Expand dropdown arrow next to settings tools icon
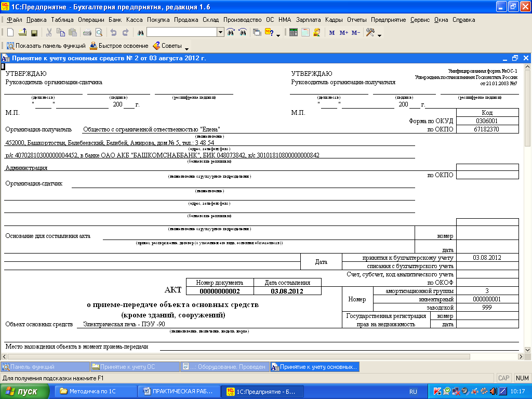 (379, 35)
